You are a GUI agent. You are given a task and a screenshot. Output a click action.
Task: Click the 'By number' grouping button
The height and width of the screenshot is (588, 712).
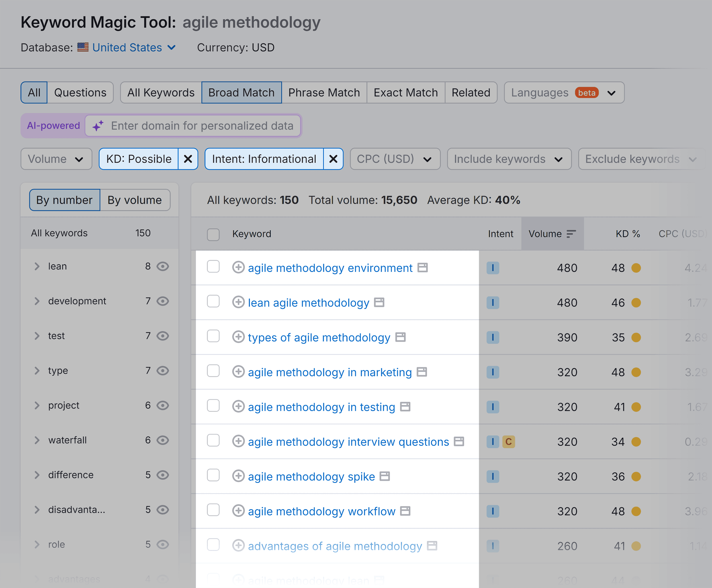click(64, 200)
